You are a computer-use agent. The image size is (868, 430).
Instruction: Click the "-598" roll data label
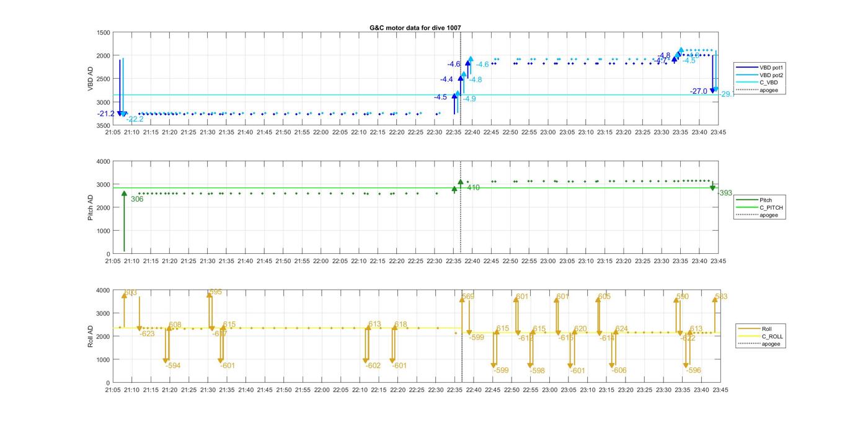538,370
